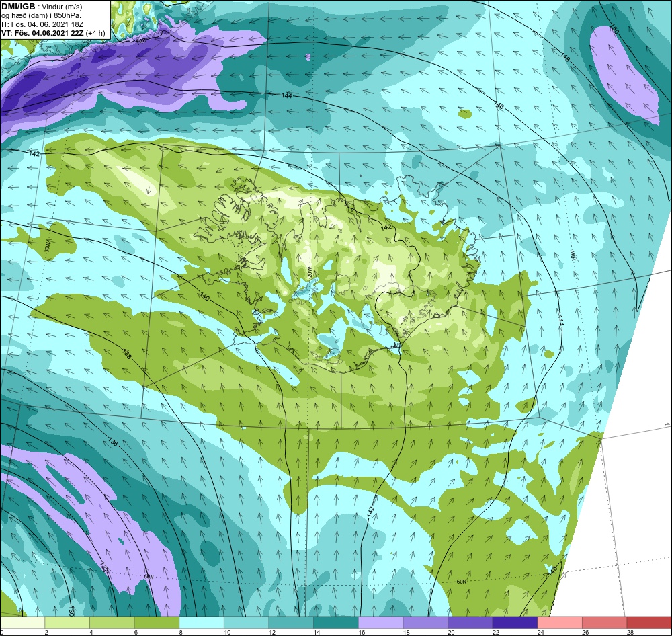Click the '20W' longitude label over Iceland
672x636 pixels.
pyautogui.click(x=309, y=272)
